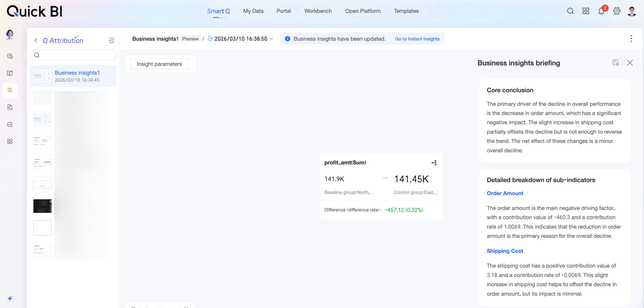Click the Go to Instant Insights link

click(417, 39)
